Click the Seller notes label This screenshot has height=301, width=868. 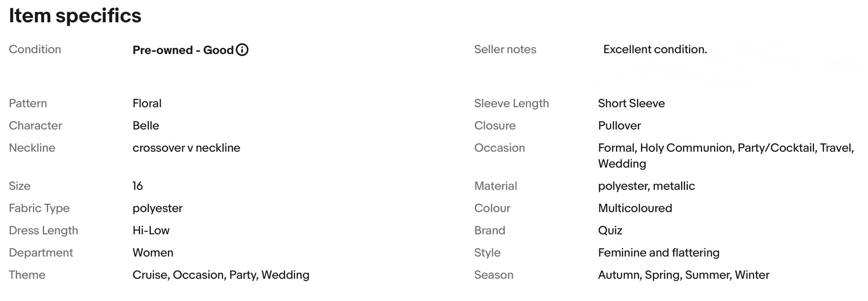pos(505,50)
